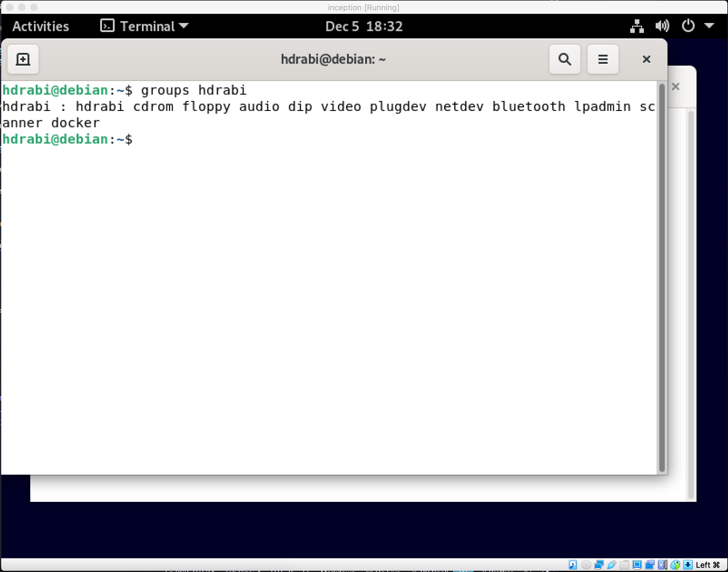Expand the system menu arrow
Viewport: 728px width, 572px height.
(709, 25)
